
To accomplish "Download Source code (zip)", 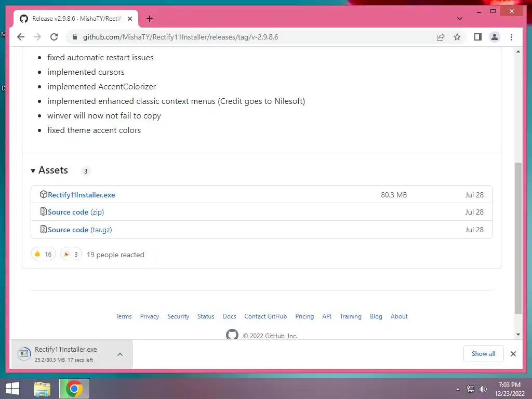I will 76,212.
